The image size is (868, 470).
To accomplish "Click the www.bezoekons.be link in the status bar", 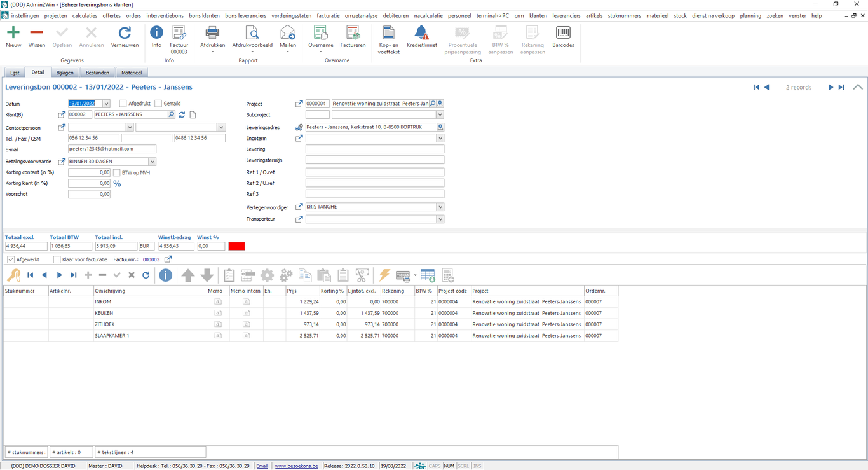I will tap(296, 466).
